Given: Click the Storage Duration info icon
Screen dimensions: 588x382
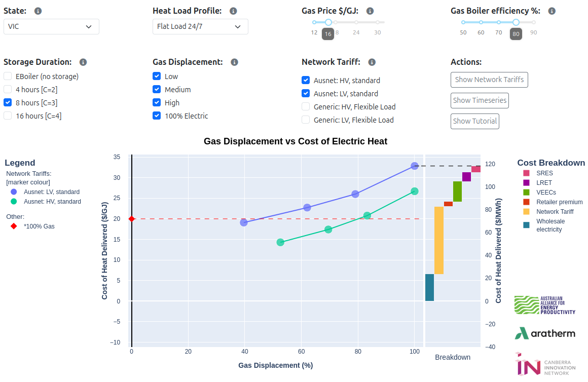Looking at the screenshot, I should coord(83,62).
